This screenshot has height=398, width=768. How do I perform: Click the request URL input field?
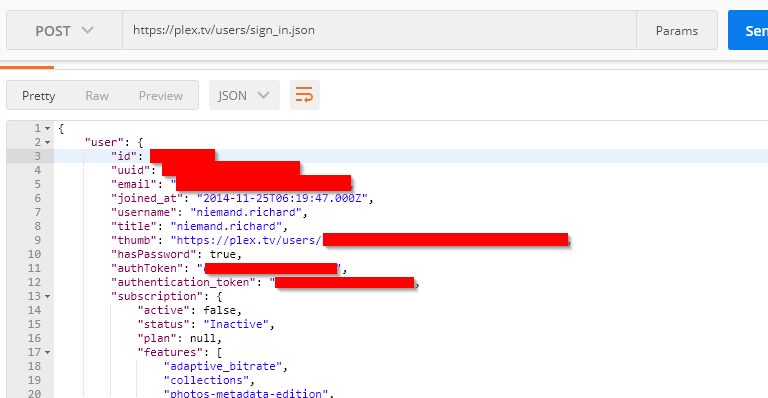click(x=380, y=30)
